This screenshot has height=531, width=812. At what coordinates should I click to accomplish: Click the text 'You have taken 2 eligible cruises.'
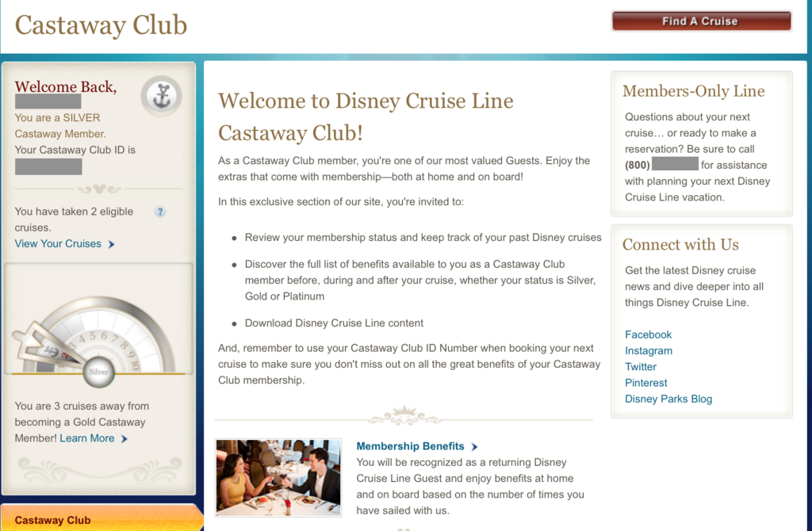74,220
